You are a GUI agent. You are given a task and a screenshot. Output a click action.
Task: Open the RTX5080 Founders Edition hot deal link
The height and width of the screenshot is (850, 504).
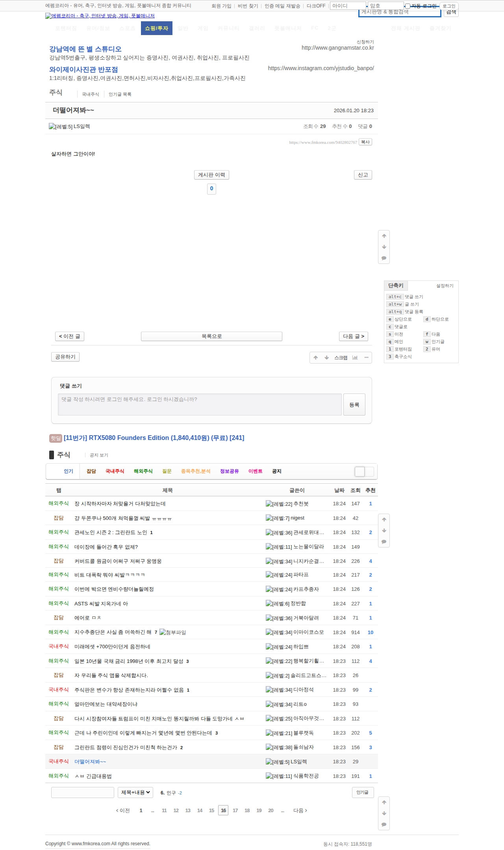[154, 438]
